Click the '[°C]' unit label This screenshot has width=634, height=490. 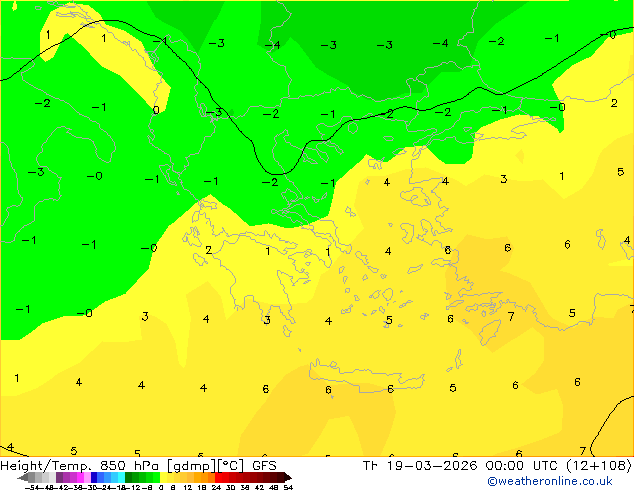pos(231,466)
